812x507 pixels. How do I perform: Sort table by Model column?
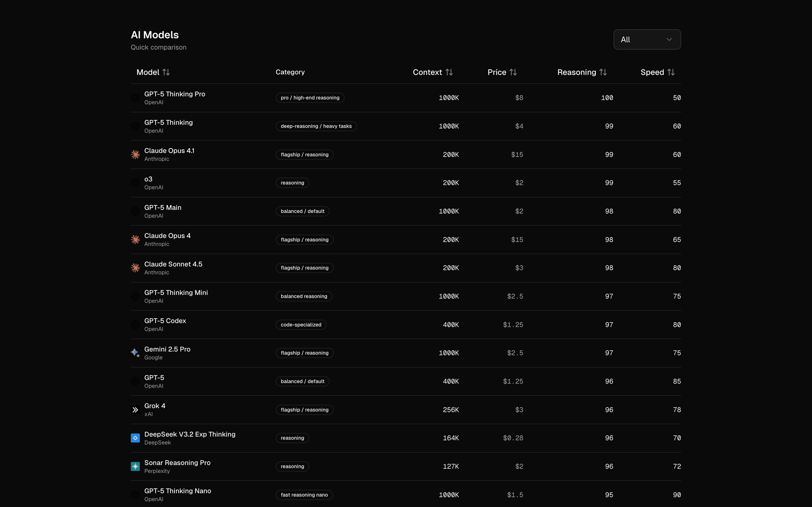(153, 72)
